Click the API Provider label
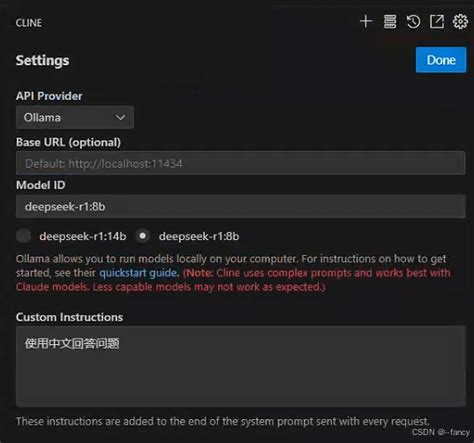This screenshot has width=474, height=443. click(x=49, y=96)
